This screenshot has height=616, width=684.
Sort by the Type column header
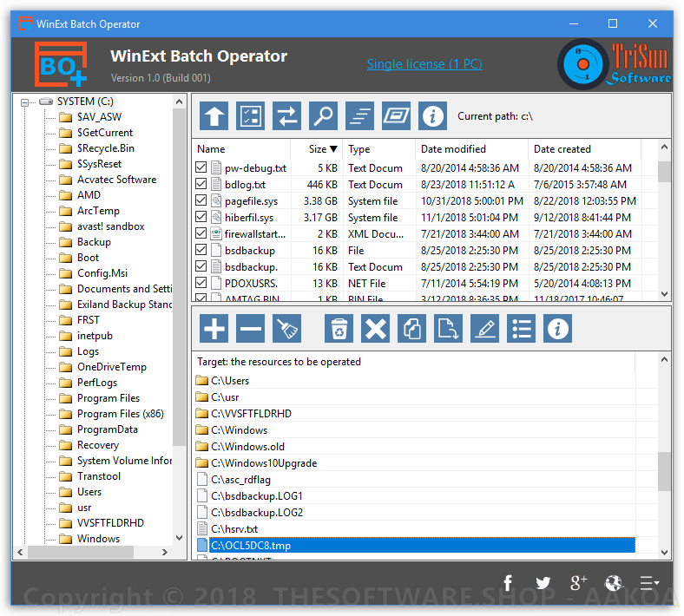point(379,149)
